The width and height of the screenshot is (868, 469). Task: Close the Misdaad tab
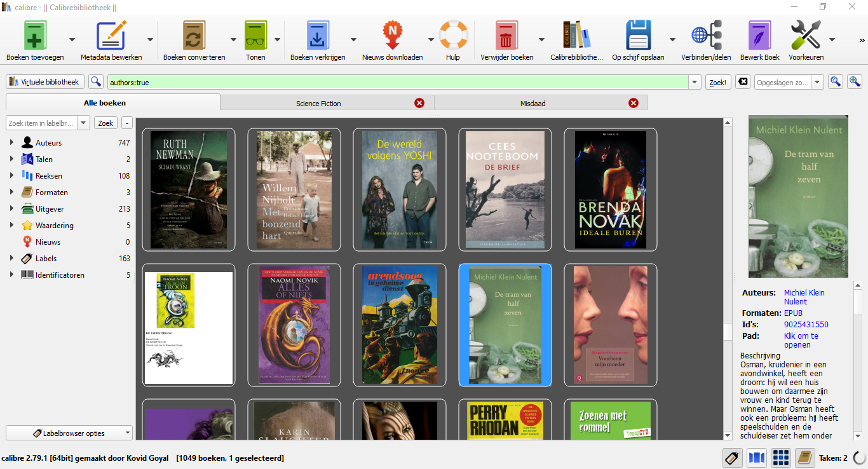[x=634, y=103]
